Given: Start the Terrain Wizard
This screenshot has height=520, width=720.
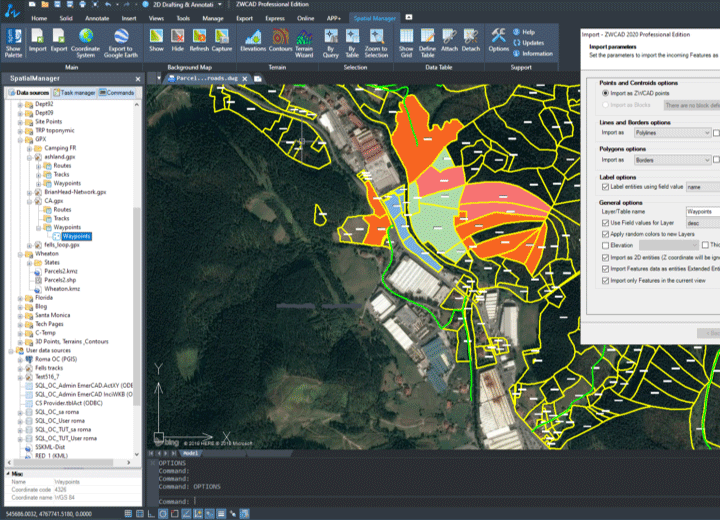Looking at the screenshot, I should coord(304,43).
